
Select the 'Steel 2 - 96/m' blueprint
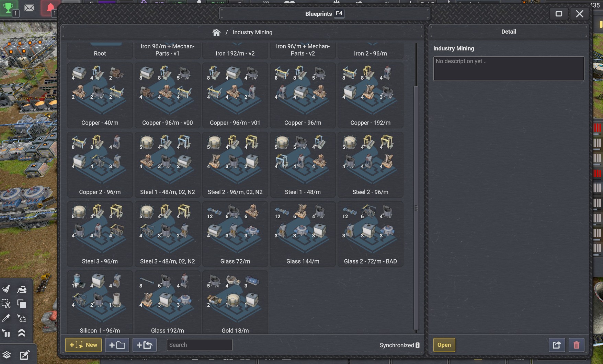click(371, 165)
